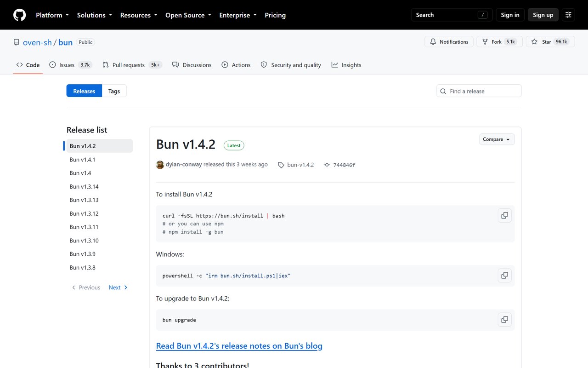This screenshot has width=588, height=368.
Task: Read Bun v1.4.2's release notes link
Action: pyautogui.click(x=239, y=346)
